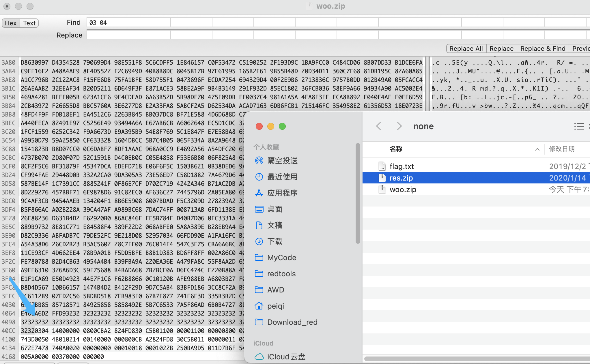Click the 2019/12/2 date of flag.txt
The image size is (590, 364).
(x=567, y=166)
